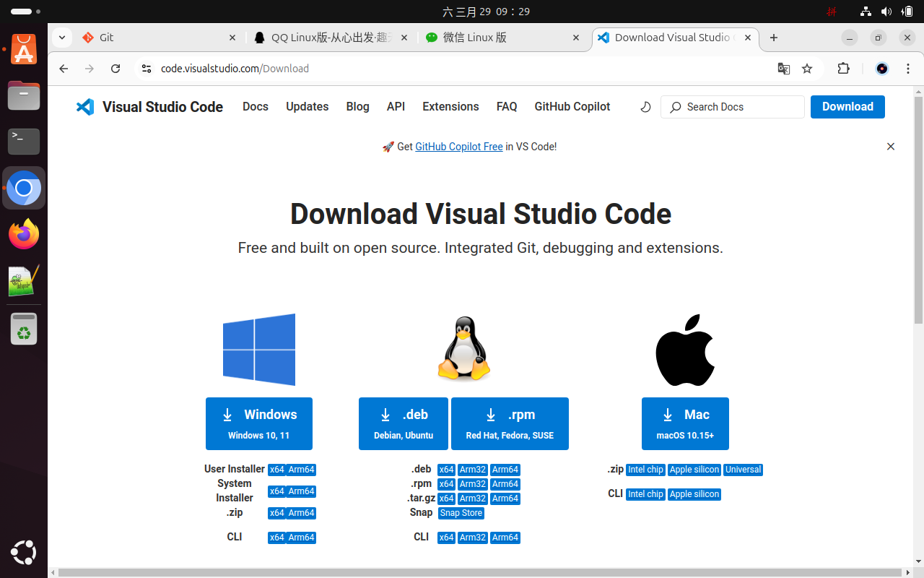Open the Files manager from dock
This screenshot has height=578, width=924.
24,95
